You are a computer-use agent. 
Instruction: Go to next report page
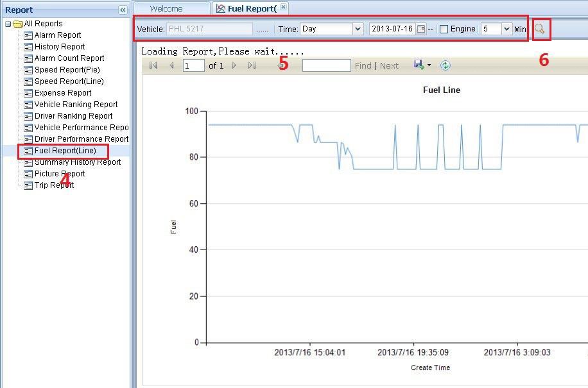pyautogui.click(x=234, y=65)
